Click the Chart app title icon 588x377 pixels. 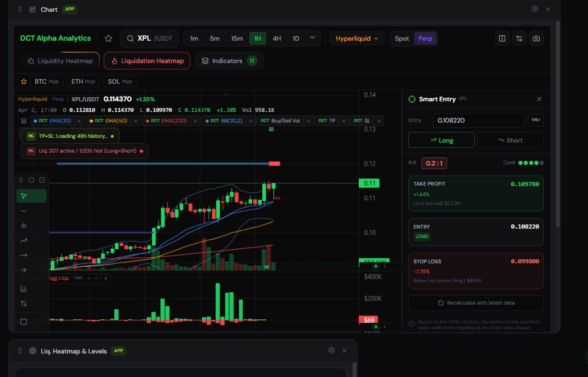click(x=33, y=9)
